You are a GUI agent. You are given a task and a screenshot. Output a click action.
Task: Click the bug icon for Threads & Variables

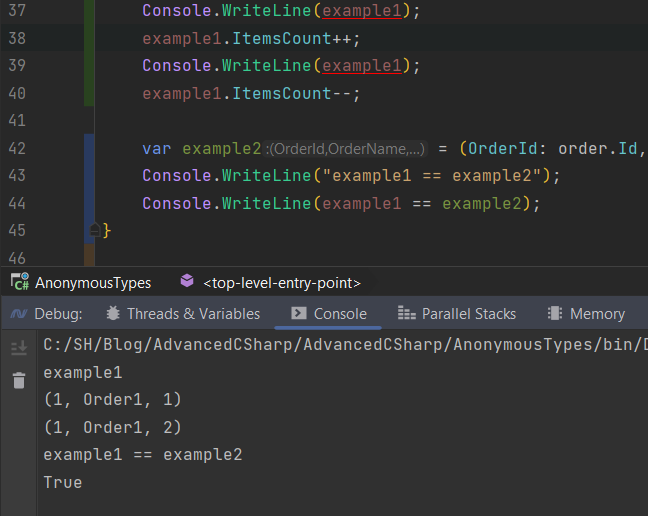click(x=113, y=313)
